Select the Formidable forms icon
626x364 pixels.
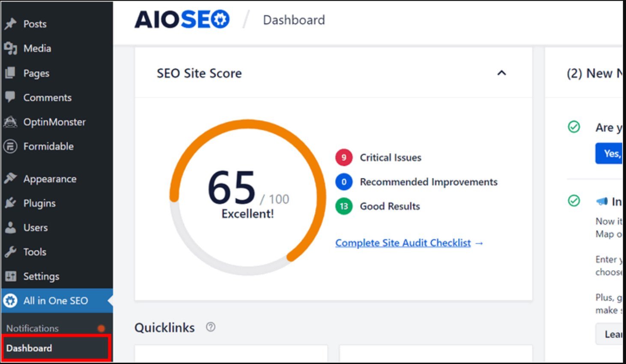click(x=11, y=146)
